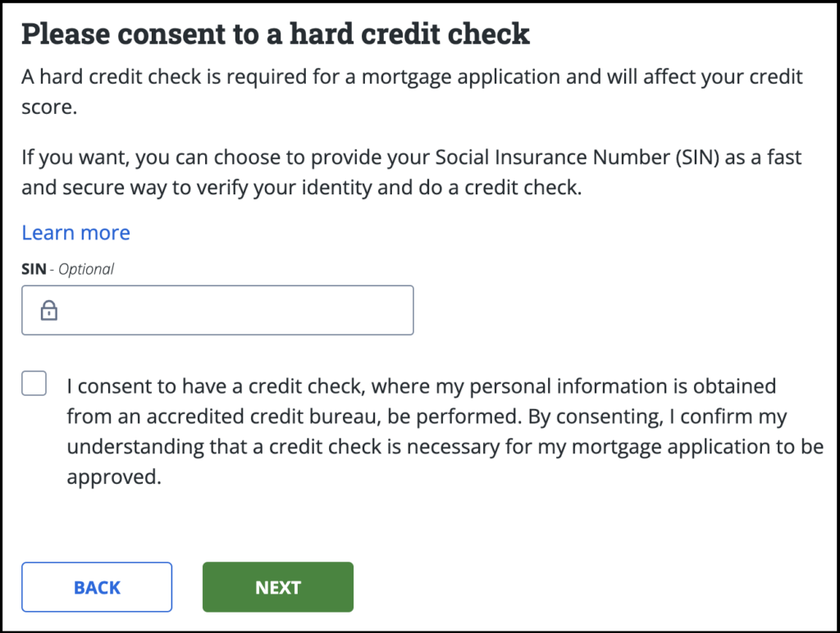Screen dimensions: 840x633
Task: Click the word 'score.' in the first paragraph
Action: tap(49, 107)
